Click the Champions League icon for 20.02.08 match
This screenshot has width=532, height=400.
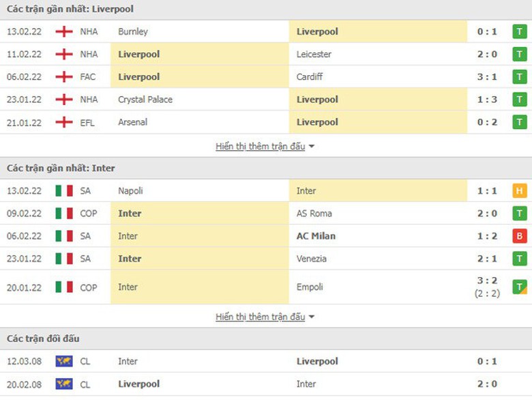(x=64, y=384)
